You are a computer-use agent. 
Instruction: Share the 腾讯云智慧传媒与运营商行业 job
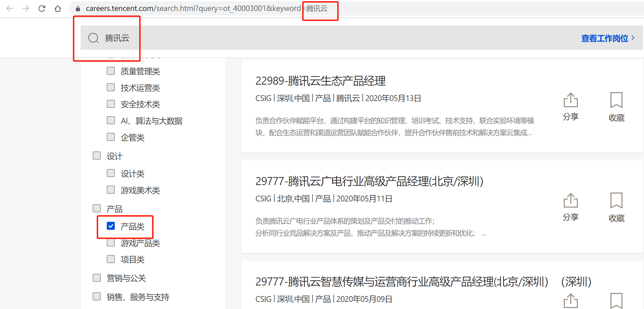coord(571,301)
